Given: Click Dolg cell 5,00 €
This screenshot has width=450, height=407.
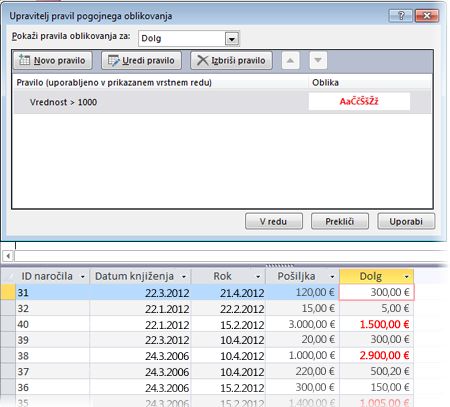Looking at the screenshot, I should click(x=376, y=308).
